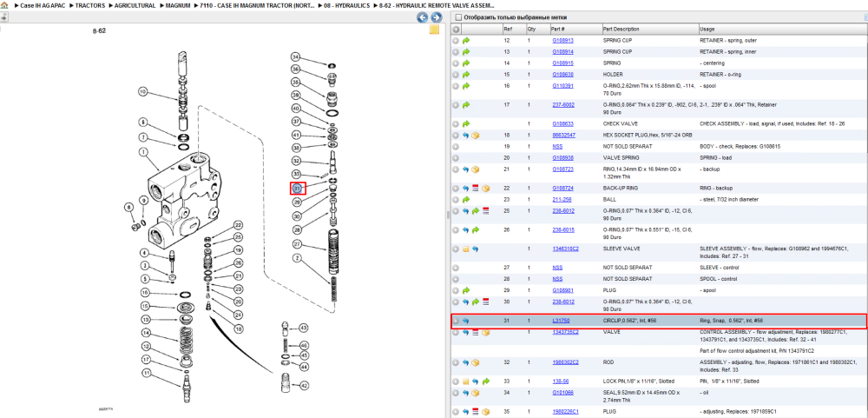The height and width of the screenshot is (418, 868).
Task: Click green arrow in G110391 O-RING row
Action: click(466, 86)
